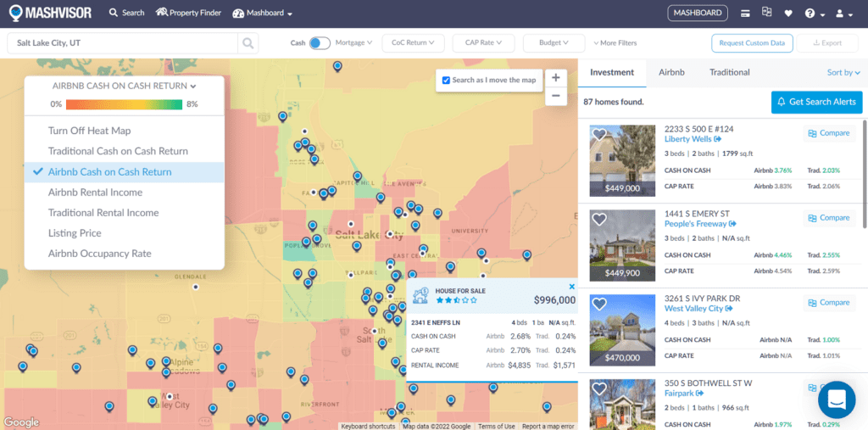Favorite the 2233 S 500 E #124 listing
Image resolution: width=868 pixels, height=430 pixels.
pyautogui.click(x=599, y=135)
